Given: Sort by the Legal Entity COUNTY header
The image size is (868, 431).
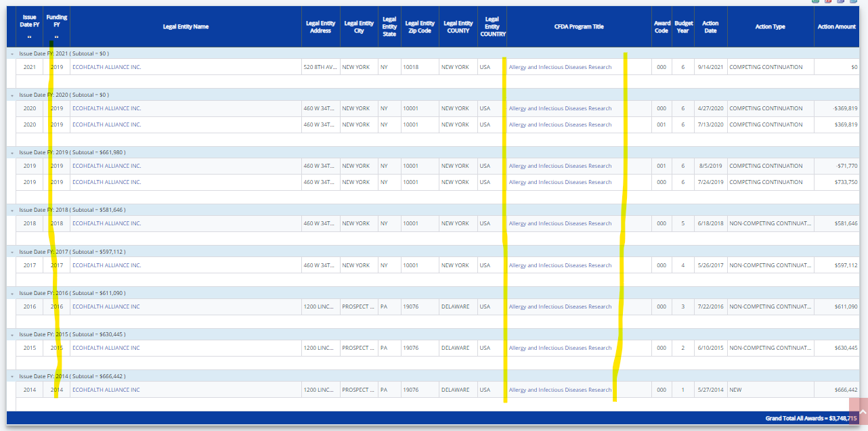Looking at the screenshot, I should click(458, 27).
